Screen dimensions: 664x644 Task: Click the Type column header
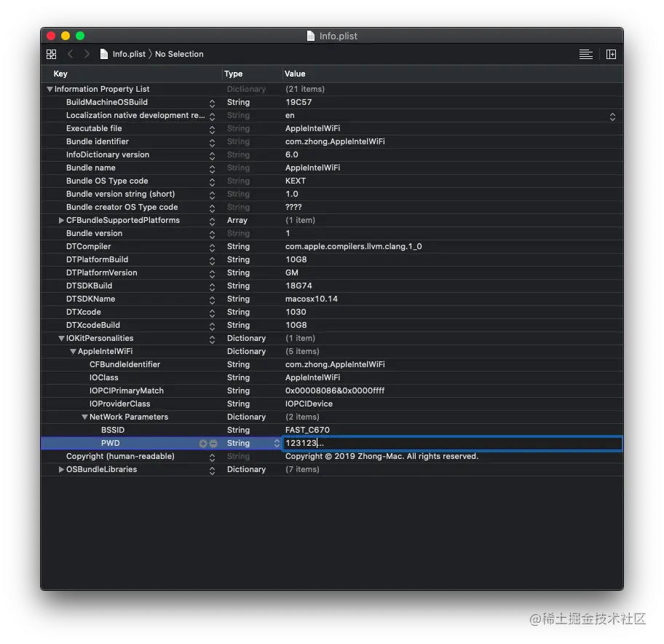point(233,74)
